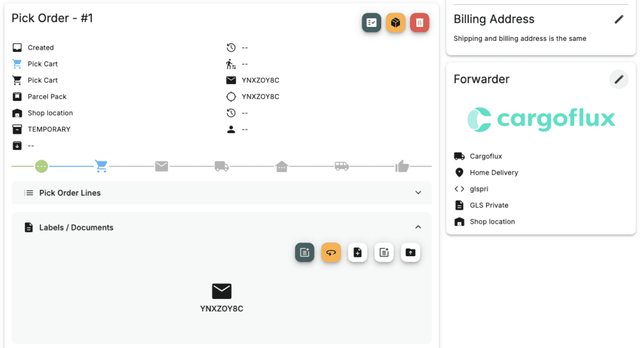Click the Cargoflux logo
The image size is (644, 348).
[541, 119]
